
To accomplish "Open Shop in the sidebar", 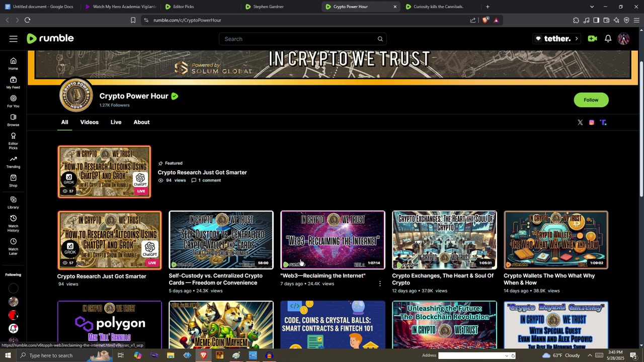I will (x=13, y=181).
